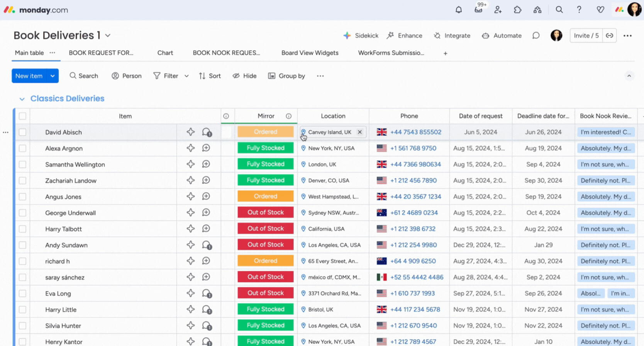Open Mirror column info icon

click(288, 116)
